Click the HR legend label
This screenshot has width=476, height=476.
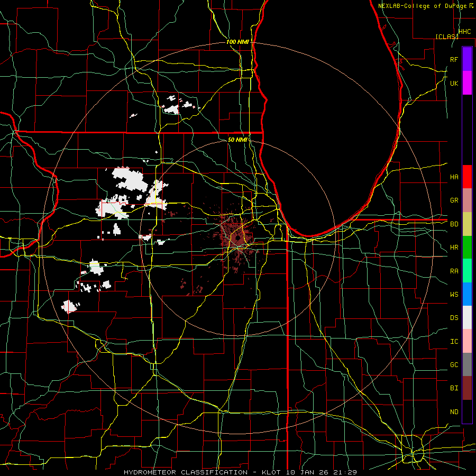pos(454,248)
